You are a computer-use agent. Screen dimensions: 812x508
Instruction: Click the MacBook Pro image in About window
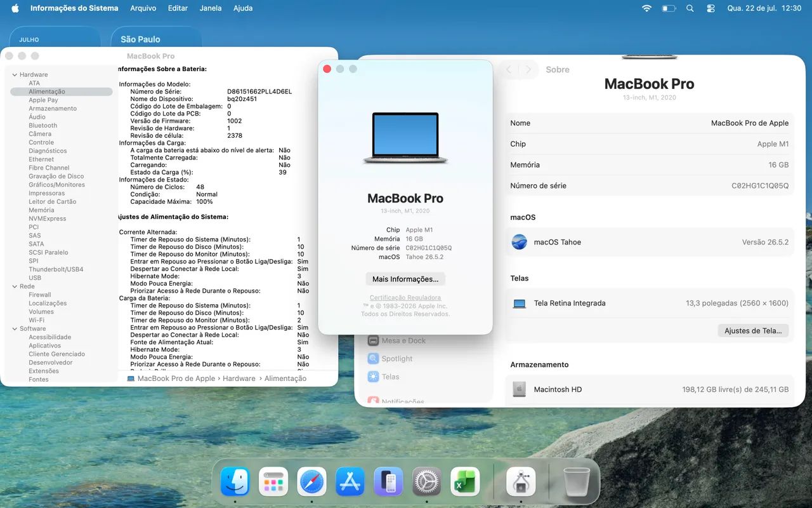coord(405,138)
